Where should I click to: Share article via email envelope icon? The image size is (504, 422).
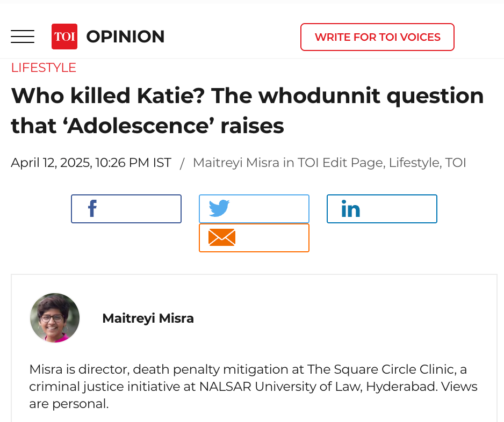(x=254, y=238)
